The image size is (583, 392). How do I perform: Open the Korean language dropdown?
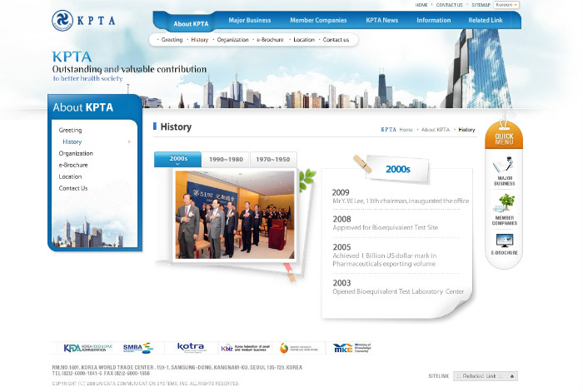coord(506,5)
